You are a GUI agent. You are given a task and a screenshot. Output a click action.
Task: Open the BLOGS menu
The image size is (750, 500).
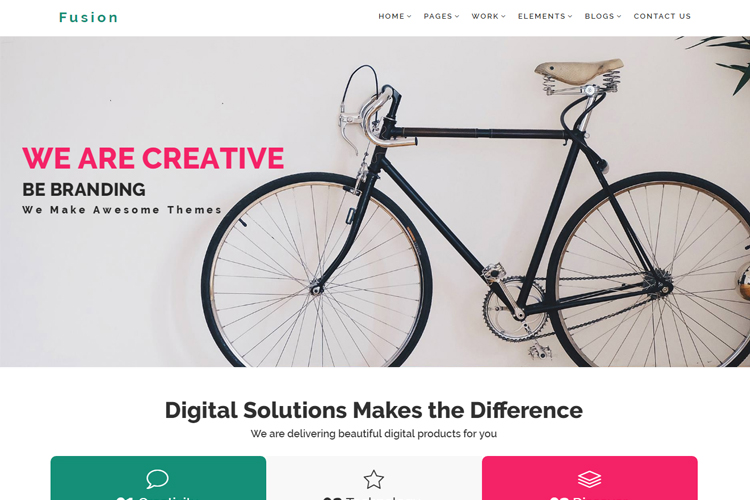click(x=603, y=16)
